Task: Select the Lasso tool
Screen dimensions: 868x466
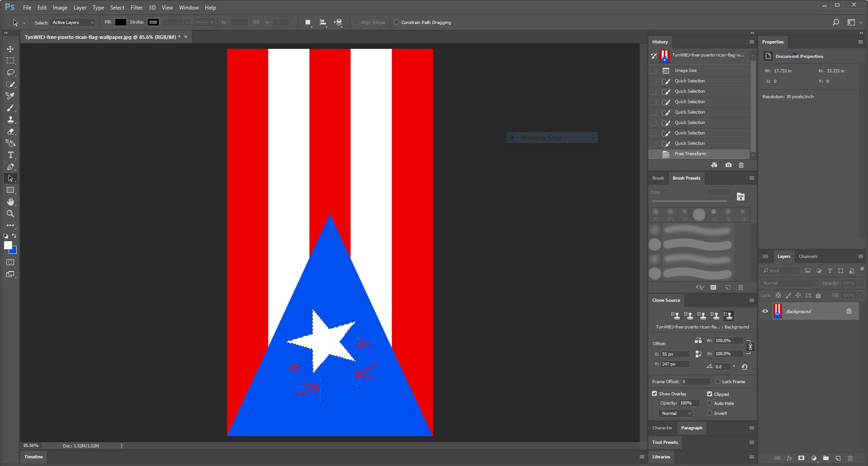Action: coord(10,72)
